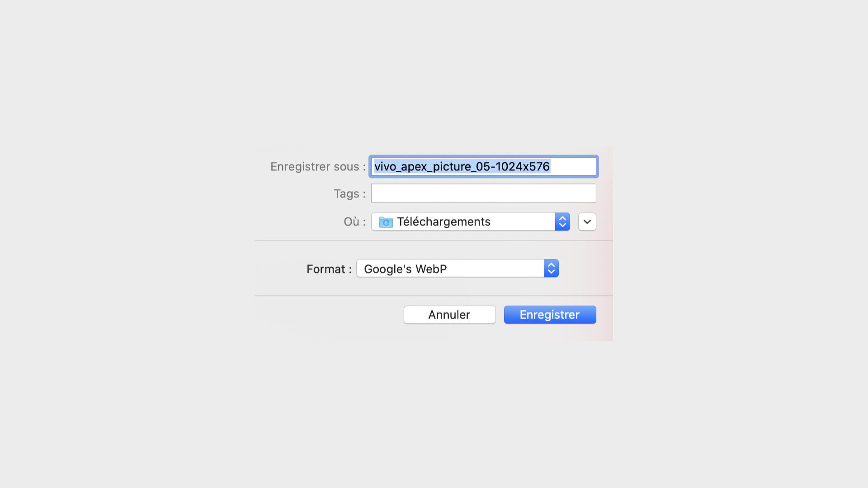The height and width of the screenshot is (488, 868).
Task: Focus the Enregistrer sous filename field
Action: pyautogui.click(x=484, y=166)
